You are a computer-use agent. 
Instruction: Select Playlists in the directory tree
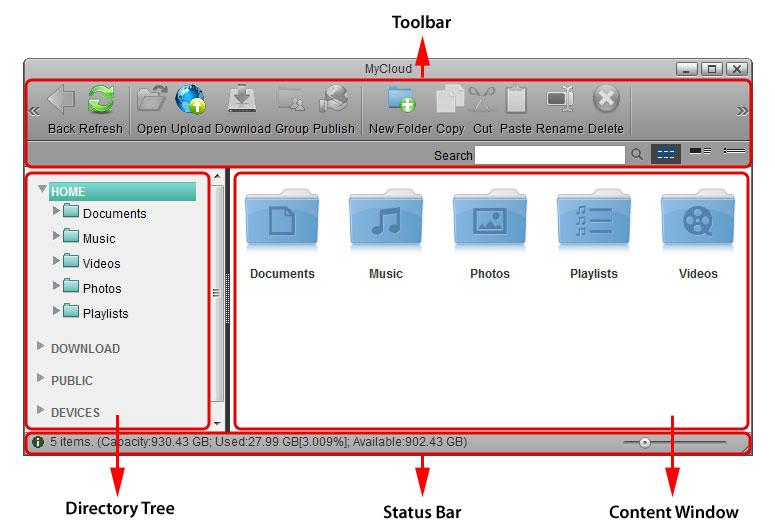[105, 313]
